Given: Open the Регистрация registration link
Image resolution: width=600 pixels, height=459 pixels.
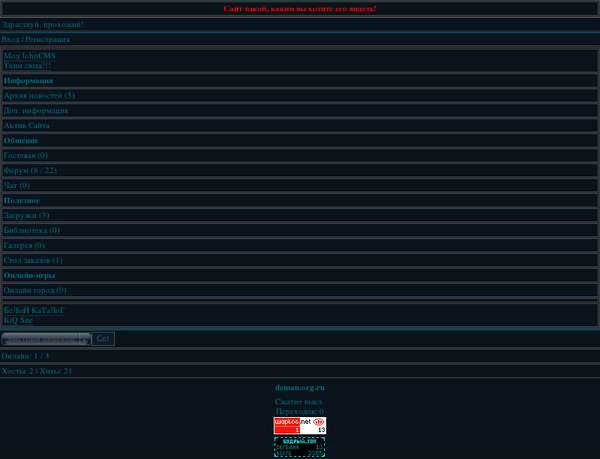Looking at the screenshot, I should [x=48, y=39].
